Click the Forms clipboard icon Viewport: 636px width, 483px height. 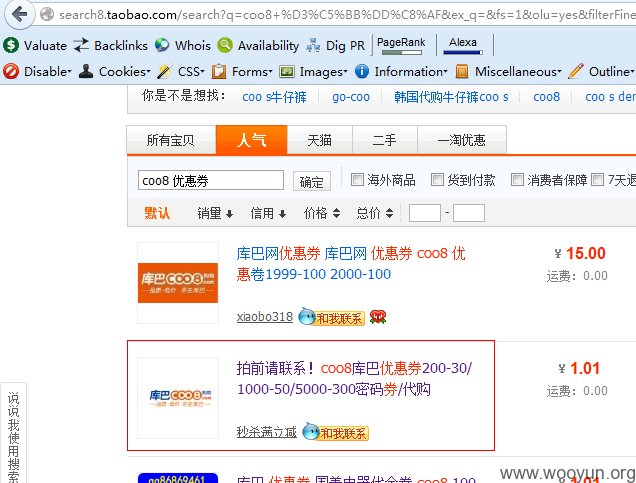(x=219, y=71)
